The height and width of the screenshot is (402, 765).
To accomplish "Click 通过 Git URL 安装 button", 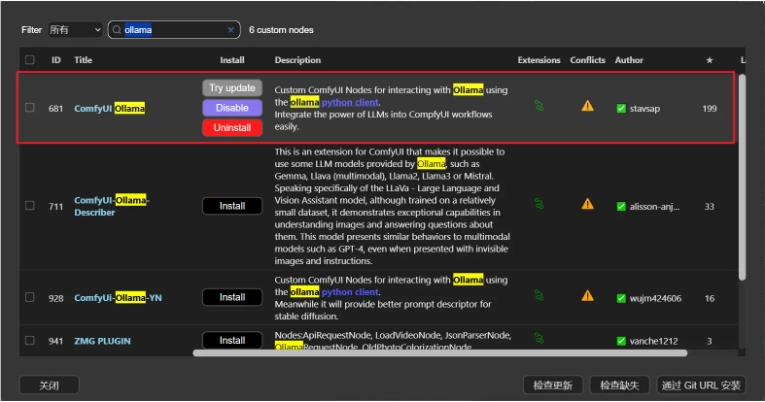I will point(701,385).
